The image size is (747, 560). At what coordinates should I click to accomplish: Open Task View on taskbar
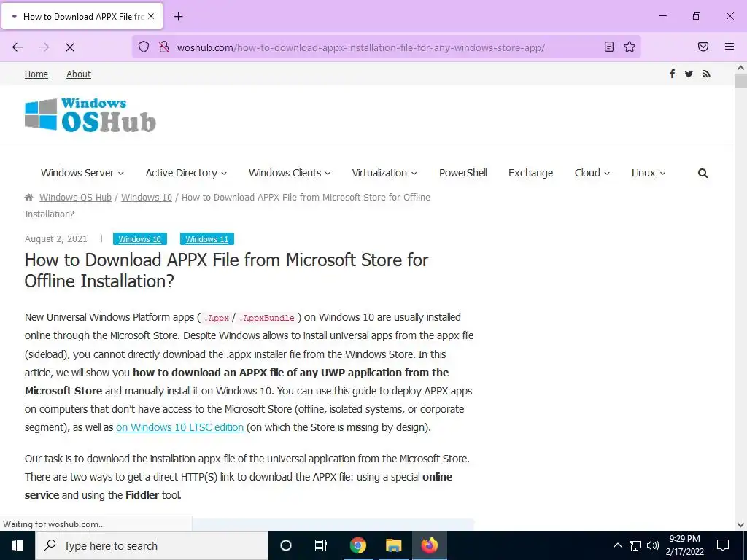(321, 545)
